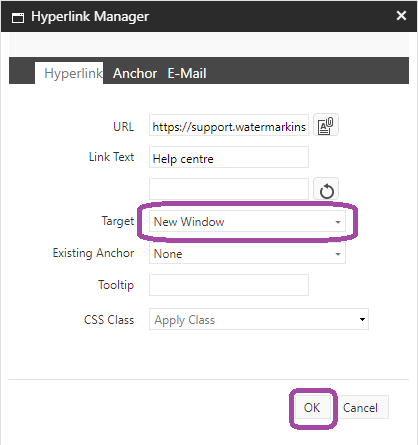Viewport: 418px width, 445px height.
Task: Open the Existing Anchor dropdown
Action: click(x=247, y=254)
